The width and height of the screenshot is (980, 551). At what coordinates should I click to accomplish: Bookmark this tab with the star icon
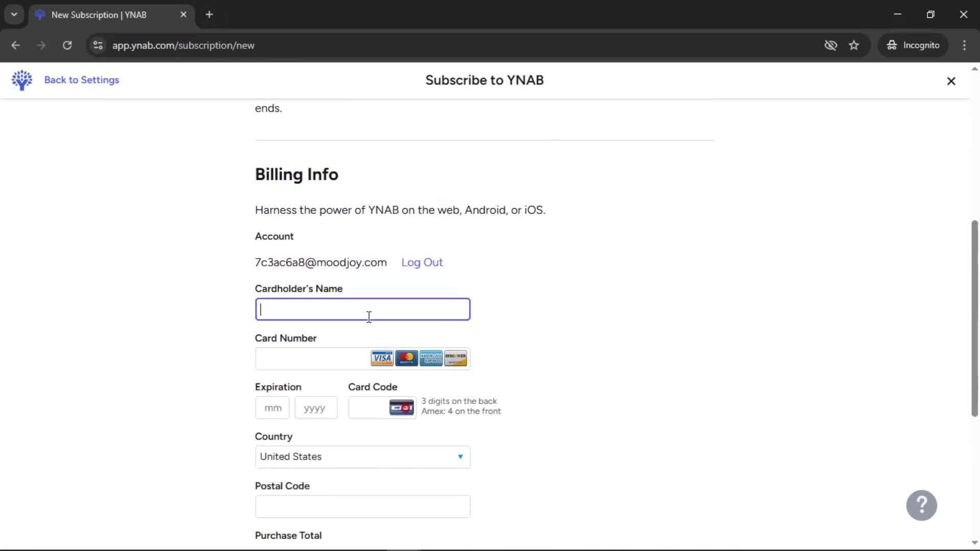854,45
